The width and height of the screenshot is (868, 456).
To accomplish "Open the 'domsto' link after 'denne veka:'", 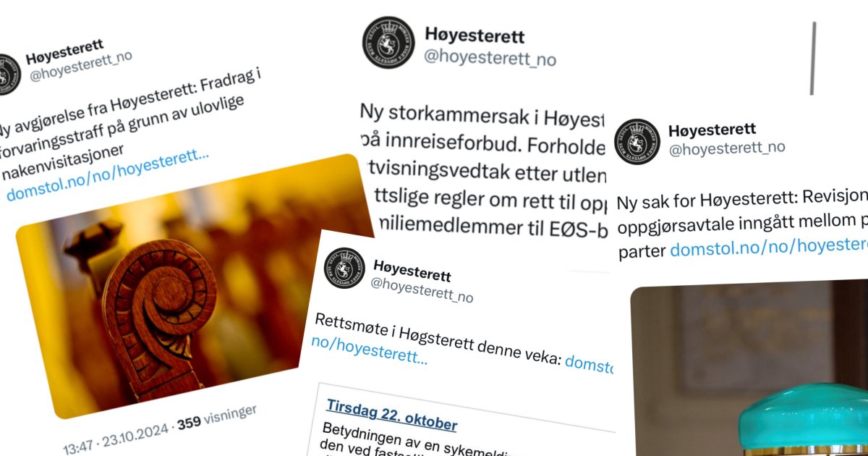I will [589, 364].
